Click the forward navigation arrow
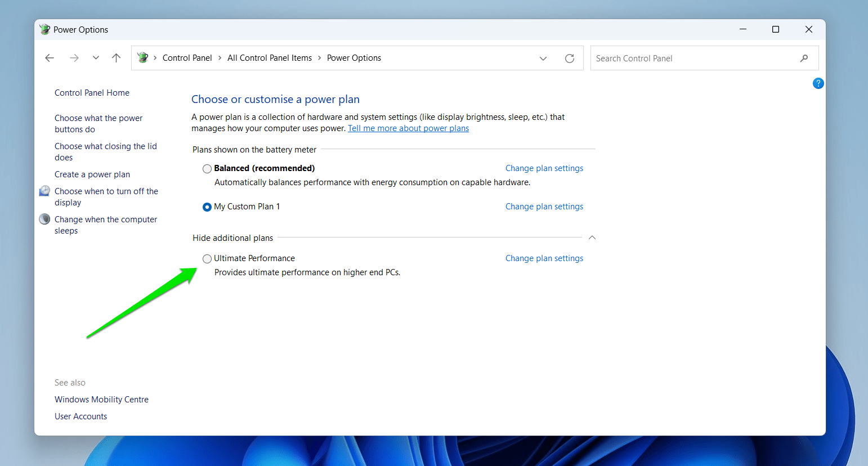The height and width of the screenshot is (466, 868). pos(74,58)
